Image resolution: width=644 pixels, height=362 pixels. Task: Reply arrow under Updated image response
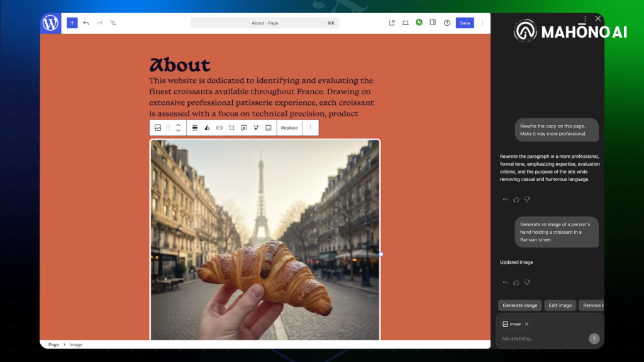pyautogui.click(x=505, y=282)
